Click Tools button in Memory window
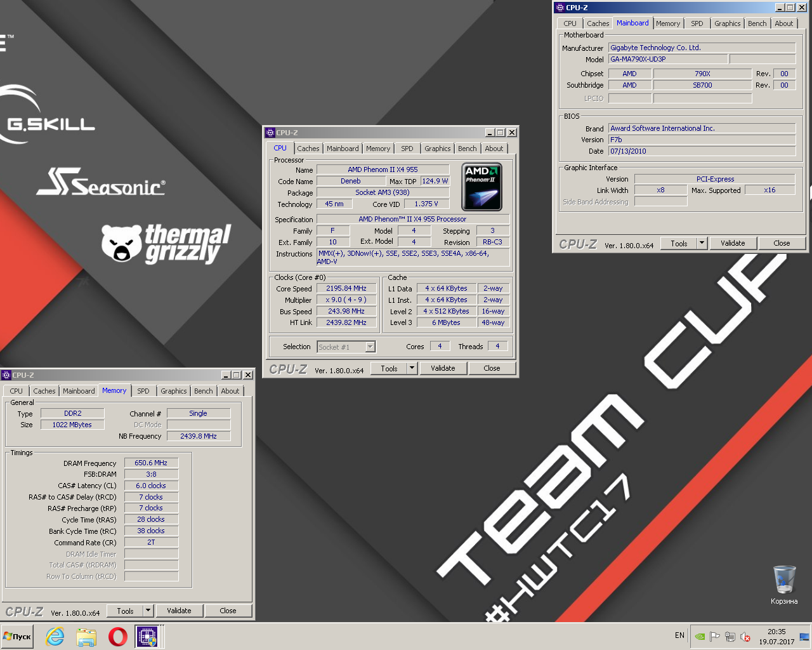Image resolution: width=812 pixels, height=650 pixels. (x=126, y=611)
